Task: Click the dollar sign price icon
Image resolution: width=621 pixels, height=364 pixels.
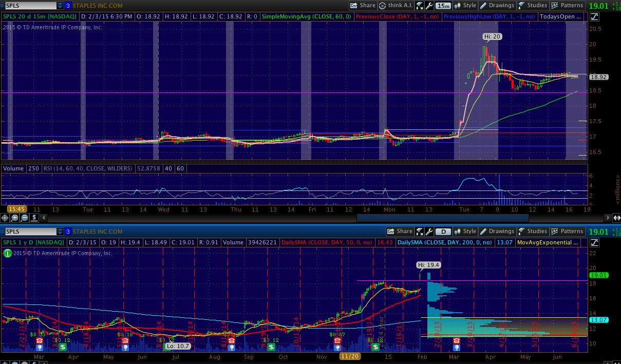Action: [33, 217]
